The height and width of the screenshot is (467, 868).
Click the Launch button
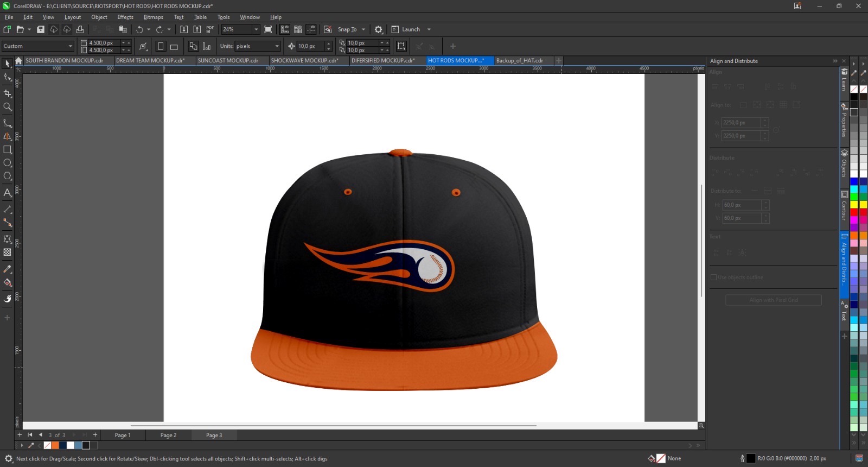[411, 29]
